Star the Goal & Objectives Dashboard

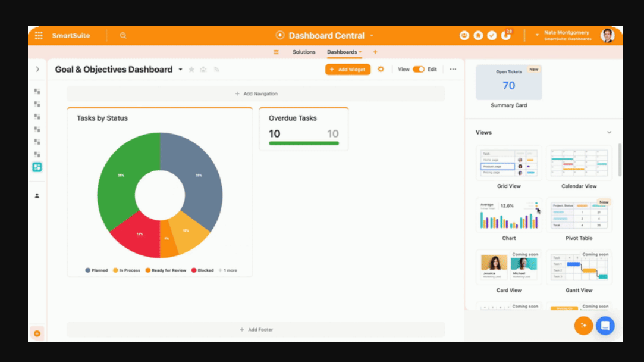pos(191,69)
